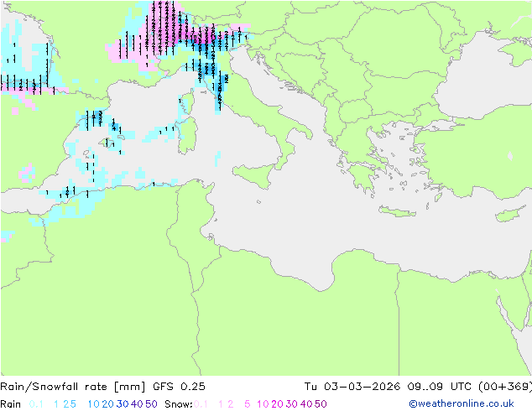Click the Snow legend value 10
This screenshot has width=532, height=411.
tap(263, 404)
